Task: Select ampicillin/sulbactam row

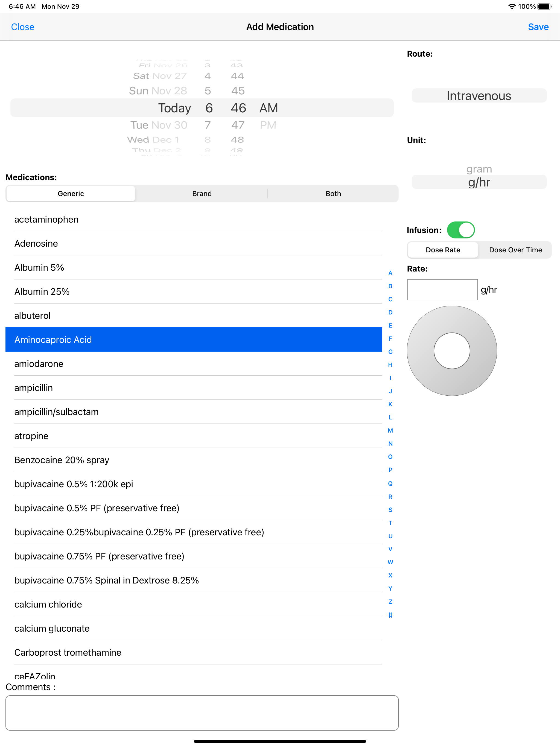Action: tap(194, 412)
